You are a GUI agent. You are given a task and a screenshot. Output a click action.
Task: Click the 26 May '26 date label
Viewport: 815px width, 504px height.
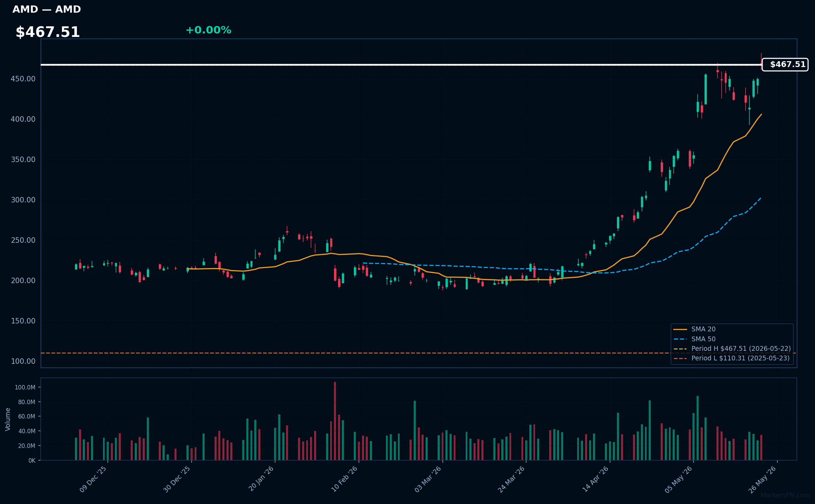click(x=762, y=479)
